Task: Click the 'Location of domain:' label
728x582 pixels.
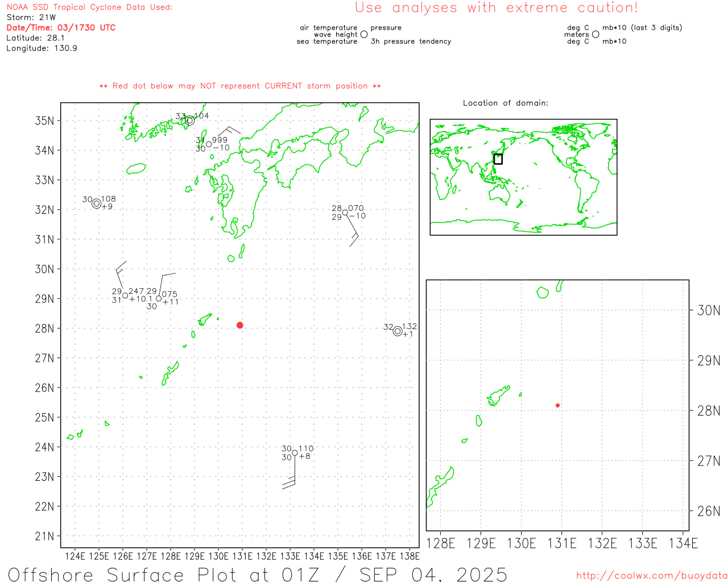Action: (506, 103)
